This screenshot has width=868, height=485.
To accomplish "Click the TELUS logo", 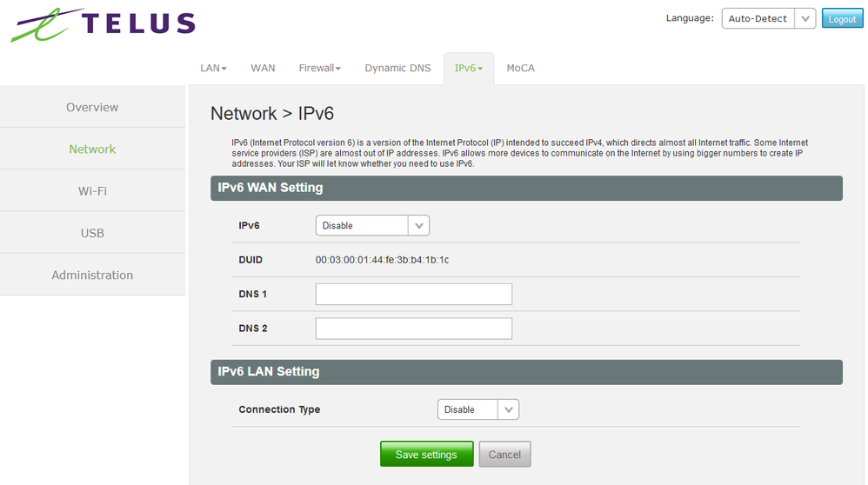I will pos(103,24).
